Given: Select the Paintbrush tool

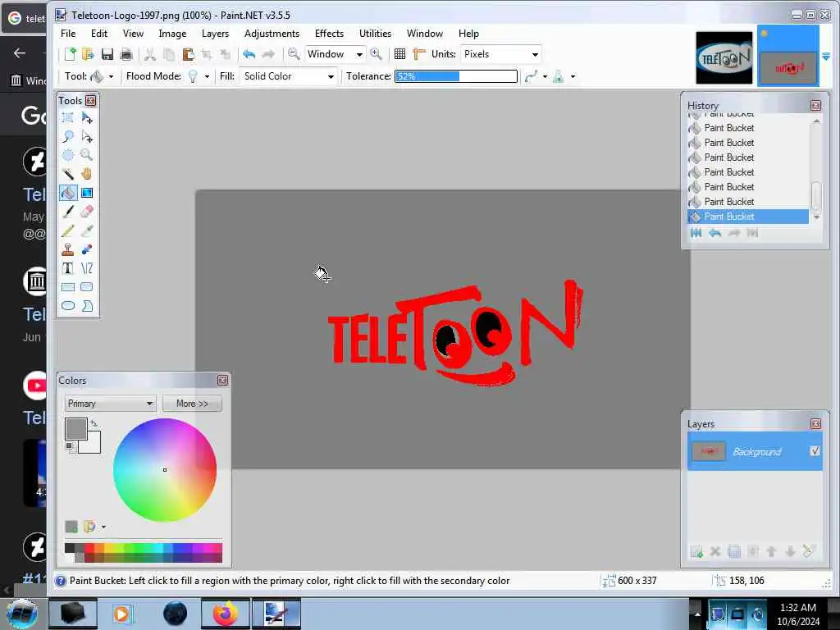Looking at the screenshot, I should (x=68, y=212).
